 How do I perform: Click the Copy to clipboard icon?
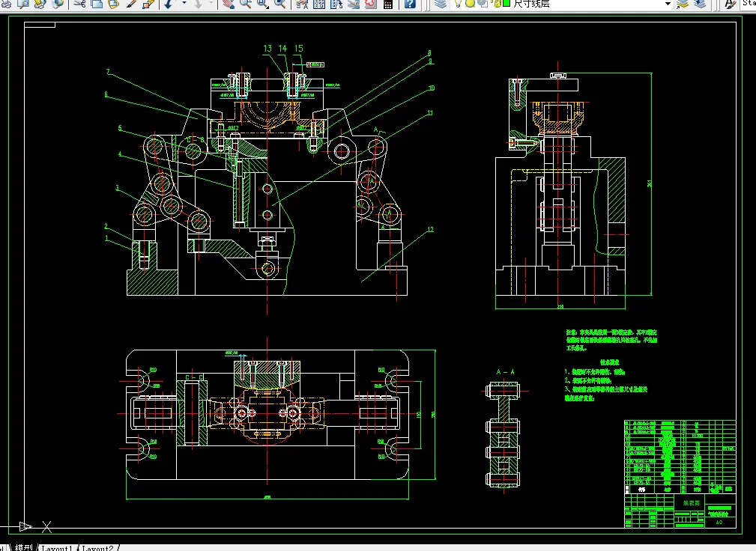coord(97,4)
